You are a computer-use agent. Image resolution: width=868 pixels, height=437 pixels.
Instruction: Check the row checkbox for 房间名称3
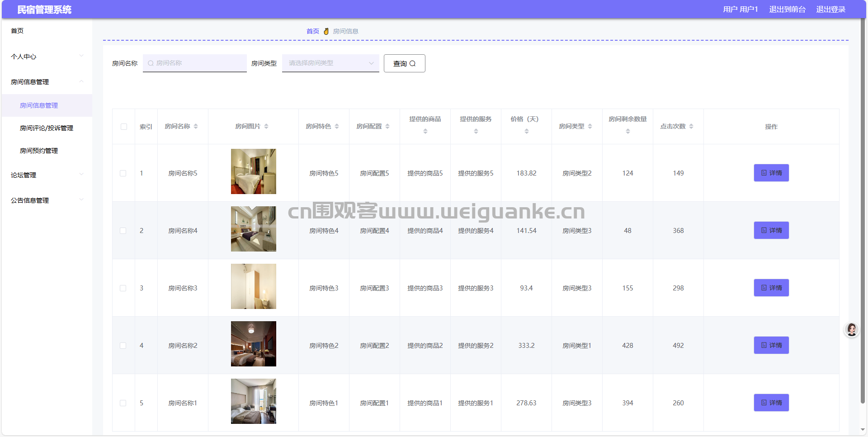[123, 288]
